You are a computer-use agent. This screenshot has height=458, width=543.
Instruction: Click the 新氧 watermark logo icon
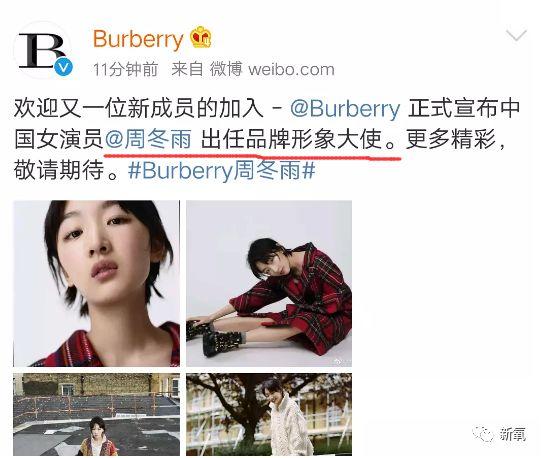point(483,434)
